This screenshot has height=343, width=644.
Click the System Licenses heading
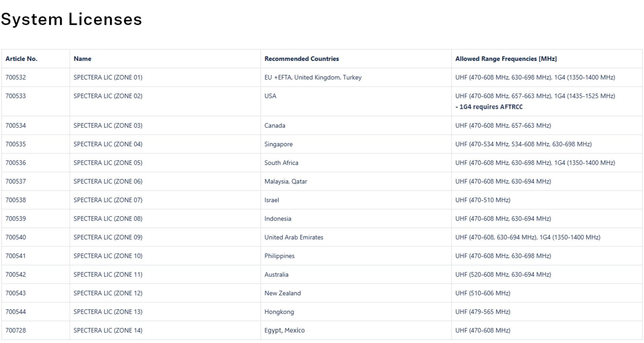coord(71,19)
